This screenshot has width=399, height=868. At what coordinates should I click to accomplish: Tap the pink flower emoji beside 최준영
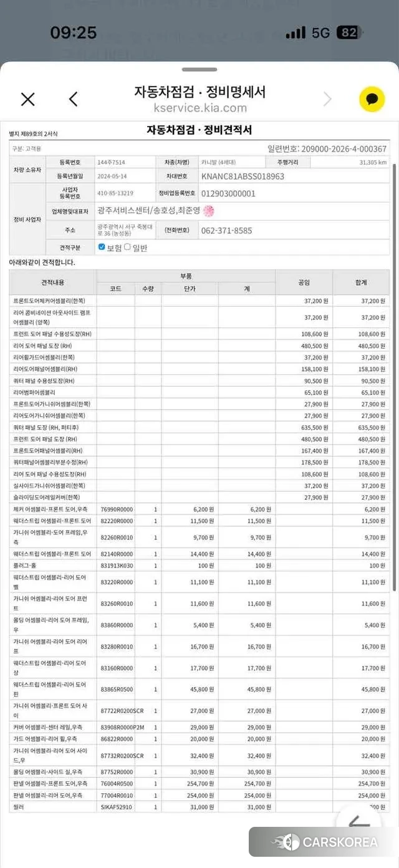pyautogui.click(x=209, y=211)
